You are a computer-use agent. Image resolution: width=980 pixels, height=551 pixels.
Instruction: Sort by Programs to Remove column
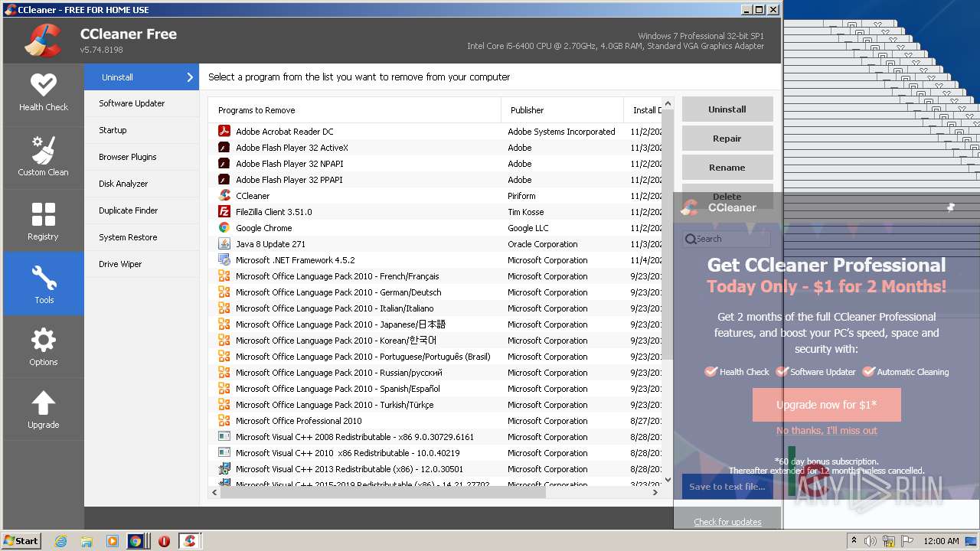(x=354, y=109)
